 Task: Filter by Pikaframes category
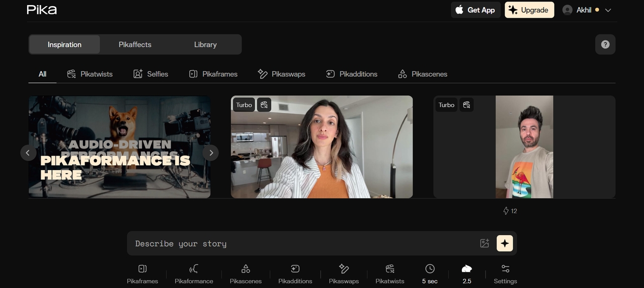pyautogui.click(x=213, y=74)
